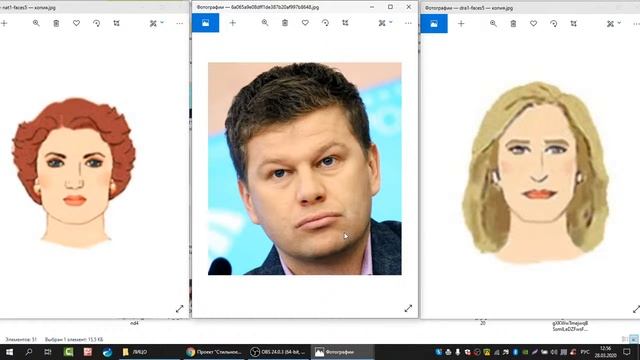Open the Windows Start menu
Viewport: 640px width, 360px height.
point(9,352)
